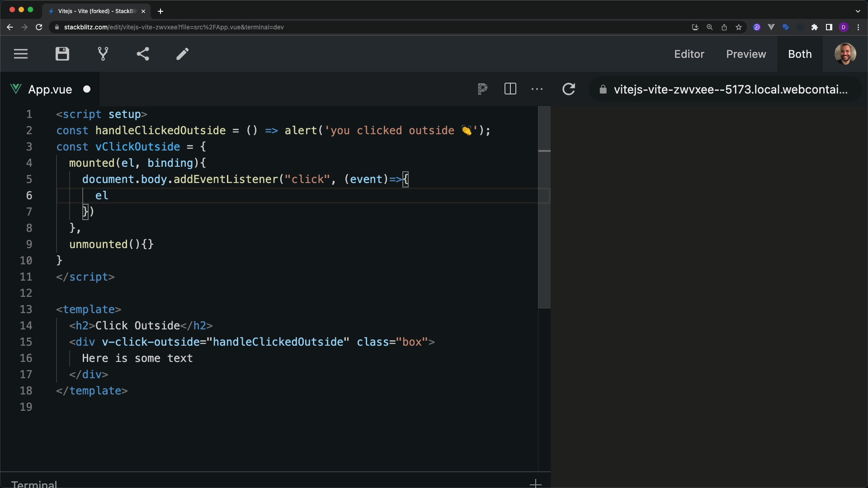Open a new browser tab
Viewport: 868px width, 488px height.
coord(160,11)
